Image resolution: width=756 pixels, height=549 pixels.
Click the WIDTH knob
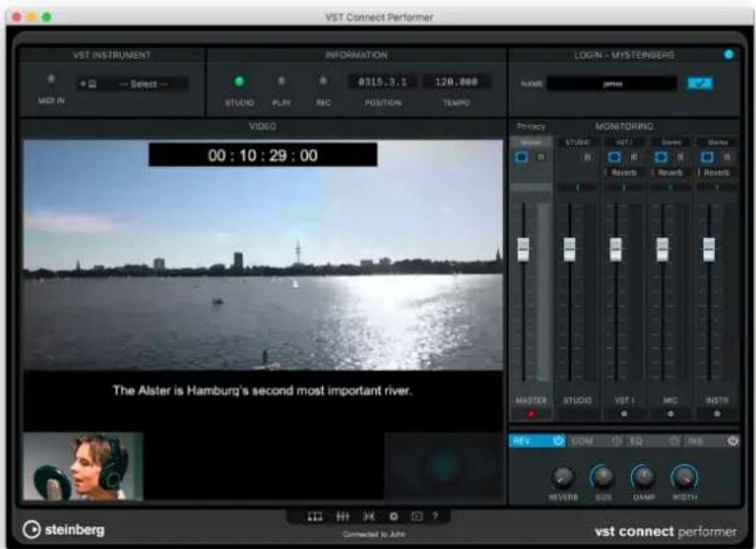pos(684,477)
